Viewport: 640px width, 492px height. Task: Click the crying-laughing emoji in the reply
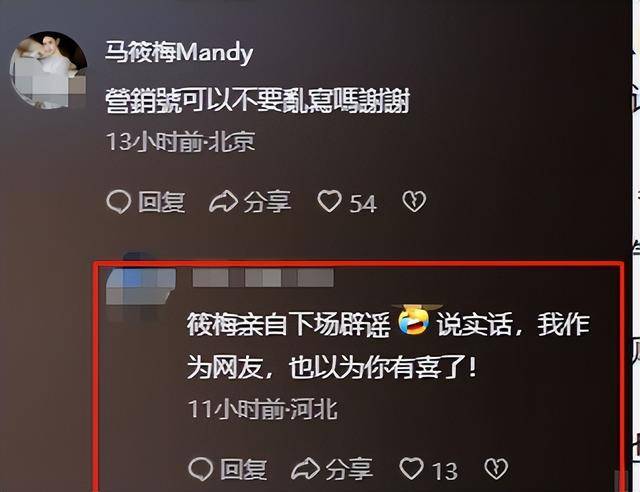(x=414, y=321)
